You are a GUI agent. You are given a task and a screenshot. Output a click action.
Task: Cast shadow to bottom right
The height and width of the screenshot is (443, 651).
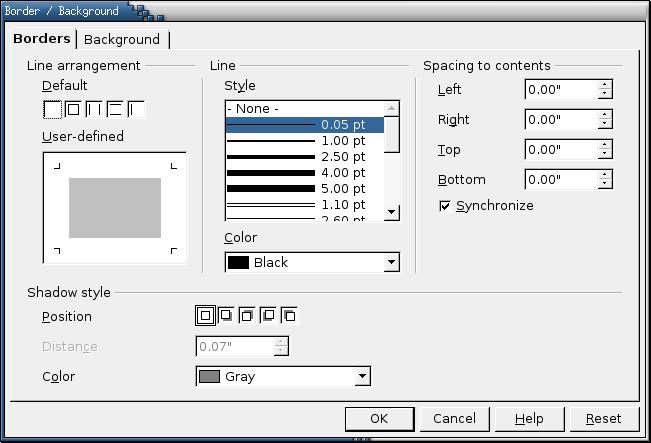point(226,316)
